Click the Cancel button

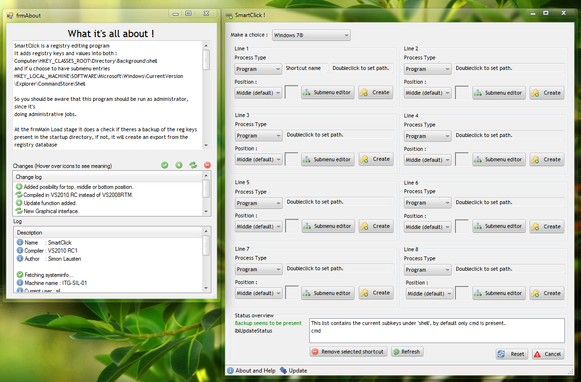point(548,354)
